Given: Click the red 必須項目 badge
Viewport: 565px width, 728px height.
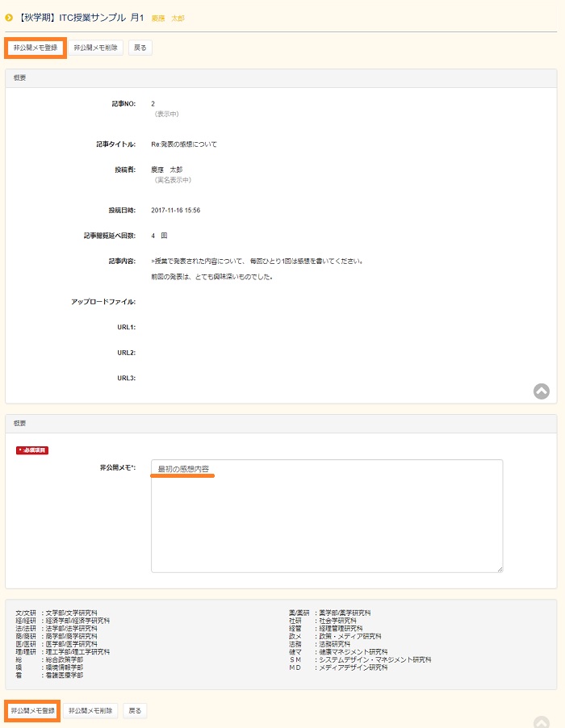Looking at the screenshot, I should click(x=32, y=450).
